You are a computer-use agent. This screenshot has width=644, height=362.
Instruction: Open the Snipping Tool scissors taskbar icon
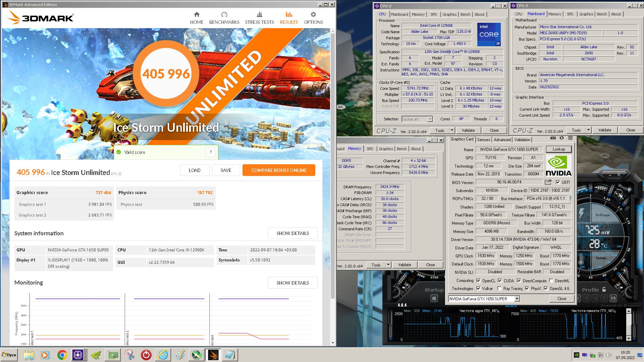[129, 355]
